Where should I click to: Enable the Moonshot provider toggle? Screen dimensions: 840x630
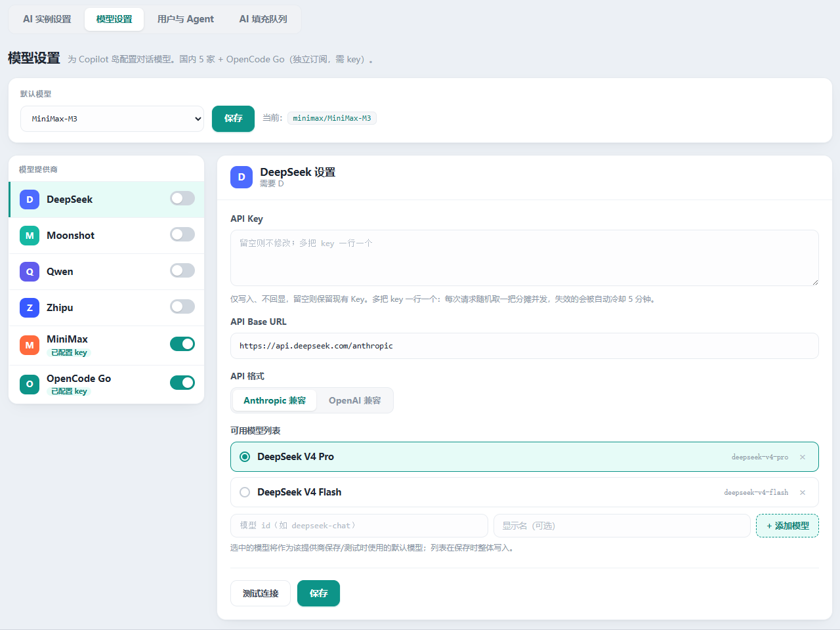pyautogui.click(x=182, y=234)
